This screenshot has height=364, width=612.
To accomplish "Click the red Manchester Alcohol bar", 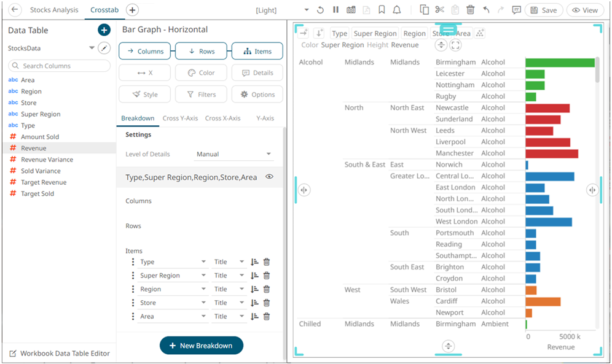I will coord(552,153).
